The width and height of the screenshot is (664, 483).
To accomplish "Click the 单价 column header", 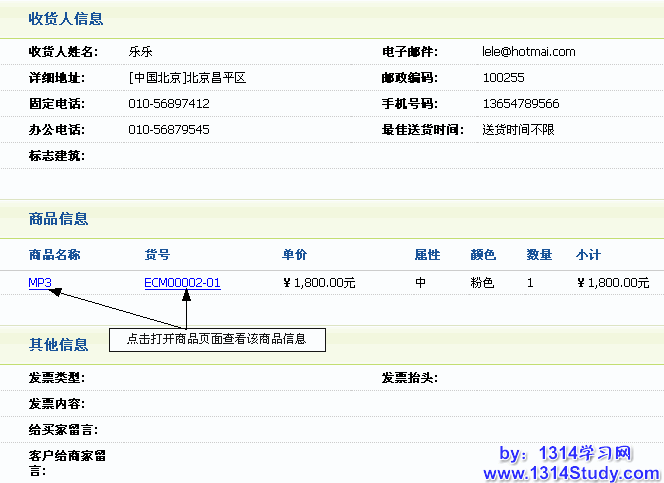I will coord(294,255).
